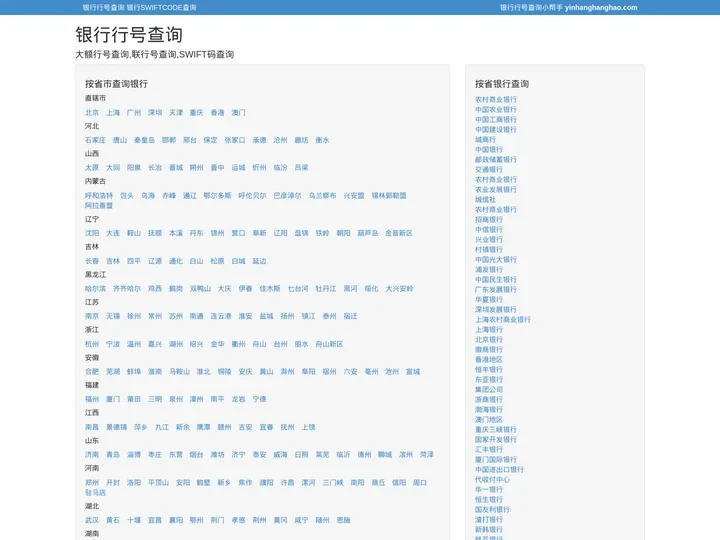Select the 长春 city link

[92, 261]
